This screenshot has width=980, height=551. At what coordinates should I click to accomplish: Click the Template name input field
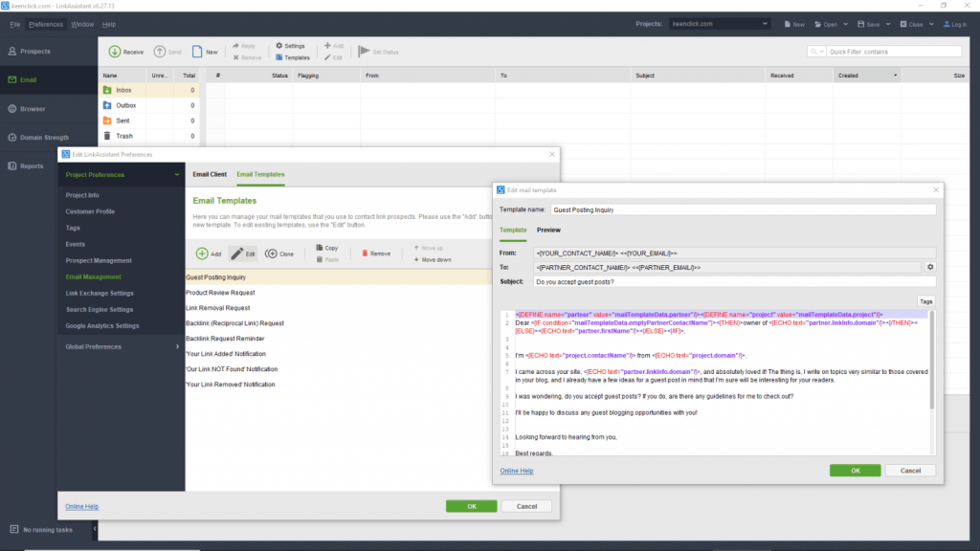pyautogui.click(x=743, y=209)
